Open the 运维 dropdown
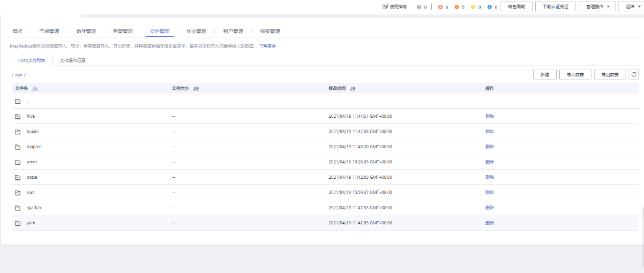 pyautogui.click(x=631, y=7)
